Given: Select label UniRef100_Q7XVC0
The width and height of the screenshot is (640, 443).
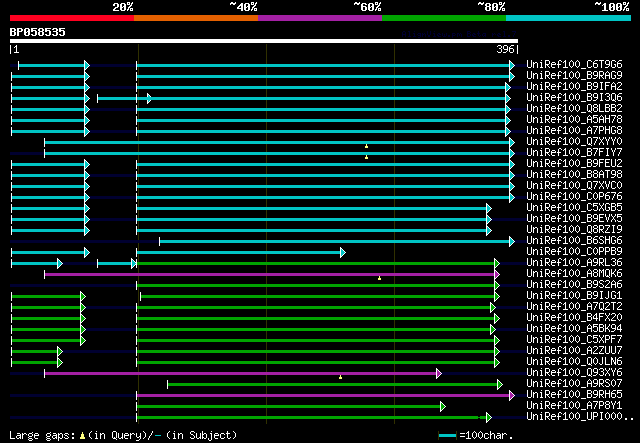Looking at the screenshot, I should [574, 186].
